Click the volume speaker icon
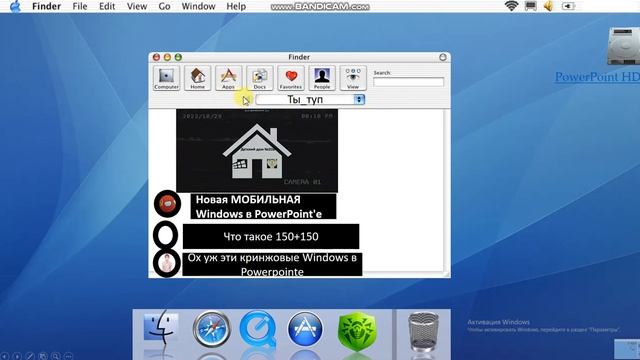The image size is (640, 360). tap(549, 6)
